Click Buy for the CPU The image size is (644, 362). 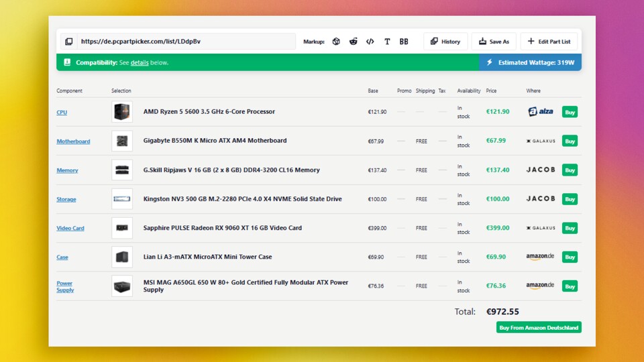coord(570,112)
